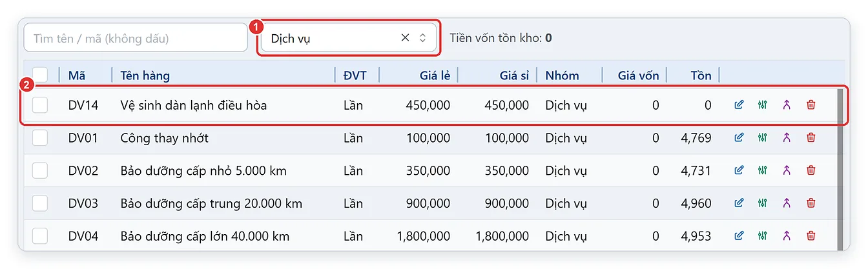
Task: Select the item name Vệ sinh dàn lạnh điều hòa
Action: pyautogui.click(x=194, y=105)
